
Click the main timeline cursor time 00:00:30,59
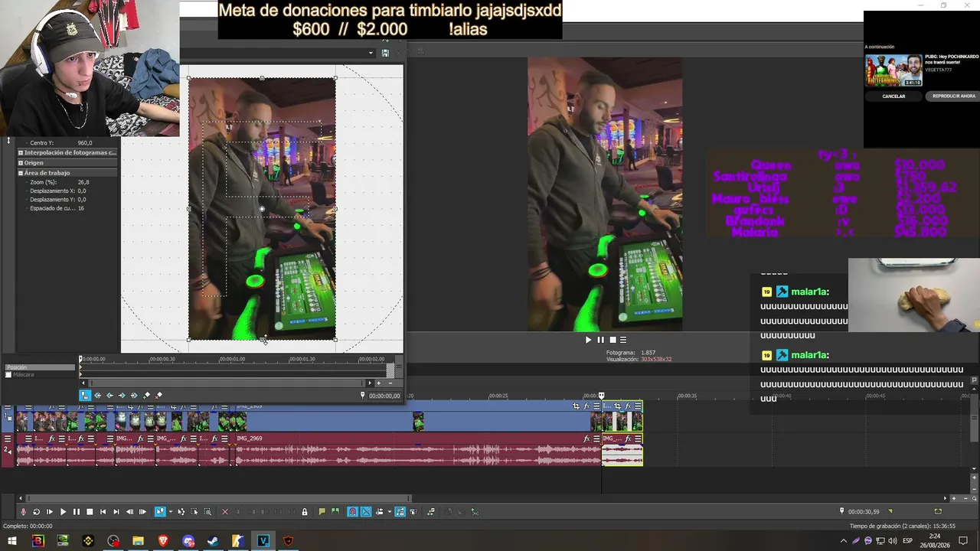click(x=864, y=512)
